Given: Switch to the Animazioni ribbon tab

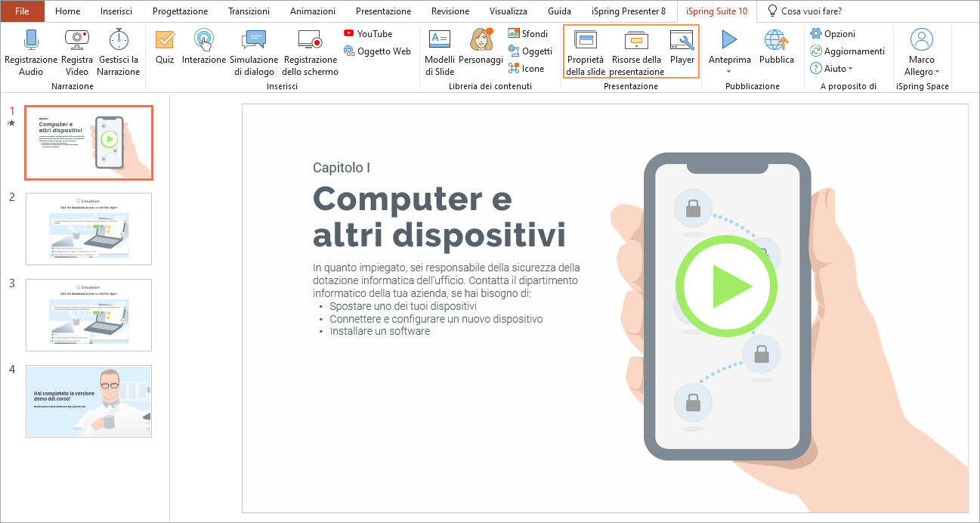Looking at the screenshot, I should pyautogui.click(x=314, y=11).
